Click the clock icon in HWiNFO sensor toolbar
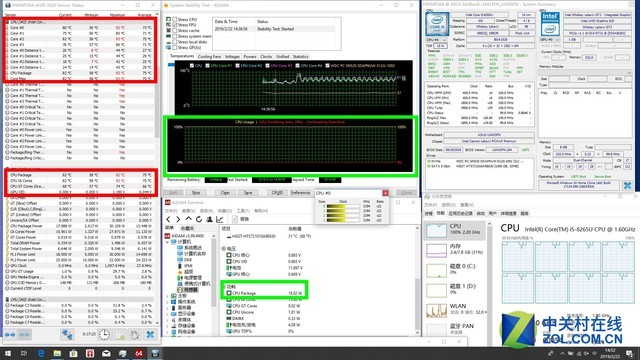This screenshot has width=640, height=360. click(104, 334)
